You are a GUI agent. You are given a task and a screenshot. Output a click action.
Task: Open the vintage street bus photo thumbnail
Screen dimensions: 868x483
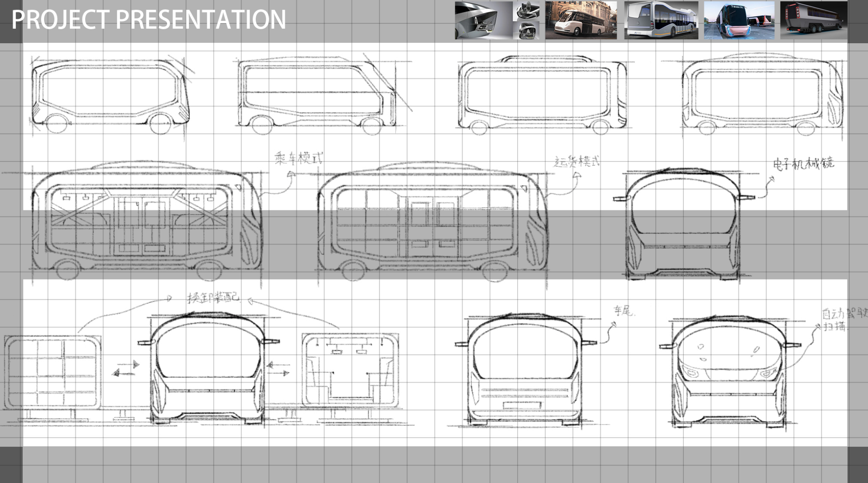pyautogui.click(x=580, y=20)
